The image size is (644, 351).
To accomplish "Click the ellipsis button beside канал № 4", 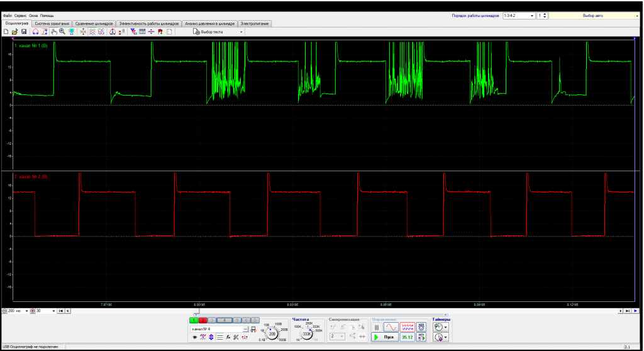I will 246,329.
